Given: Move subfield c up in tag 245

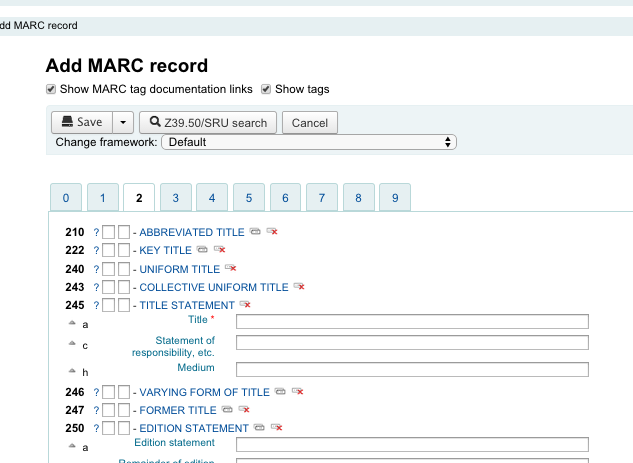Looking at the screenshot, I should (x=71, y=344).
